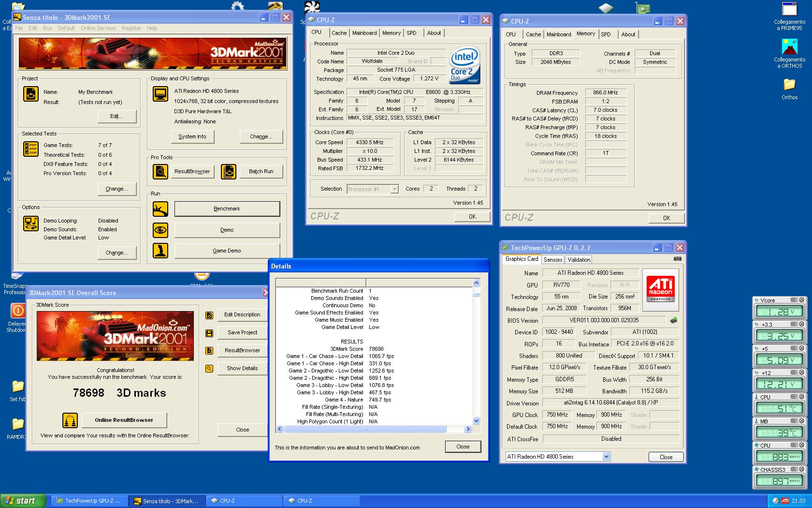Open settings of the CHASSIS3 fan widget
The image size is (812, 508).
click(794, 469)
